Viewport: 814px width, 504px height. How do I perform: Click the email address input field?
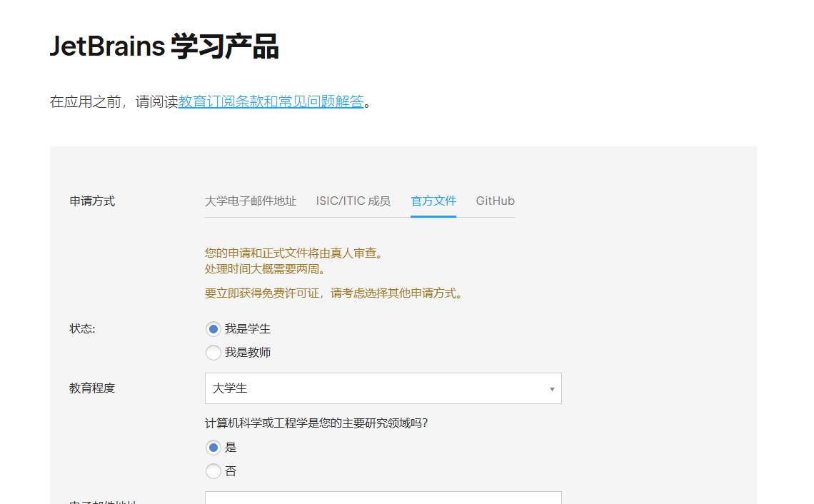[383, 500]
